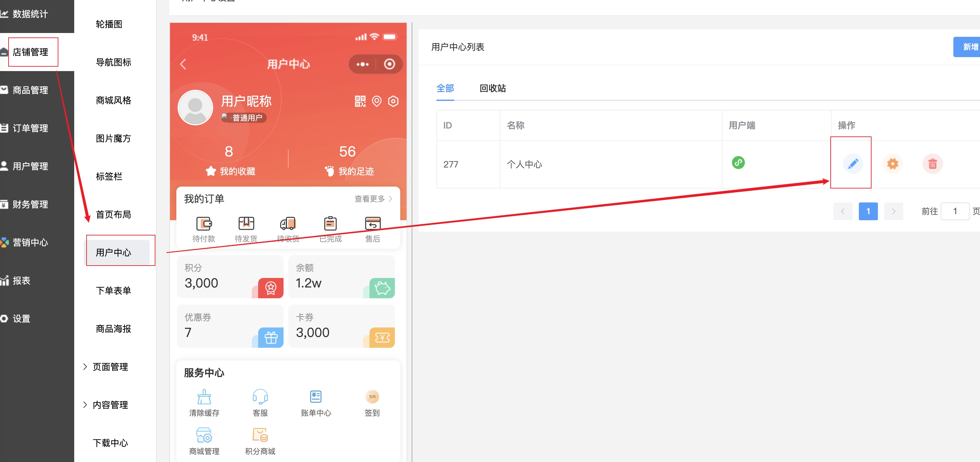The height and width of the screenshot is (462, 980).
Task: Tap the 待付款 wallet icon
Action: pyautogui.click(x=204, y=223)
